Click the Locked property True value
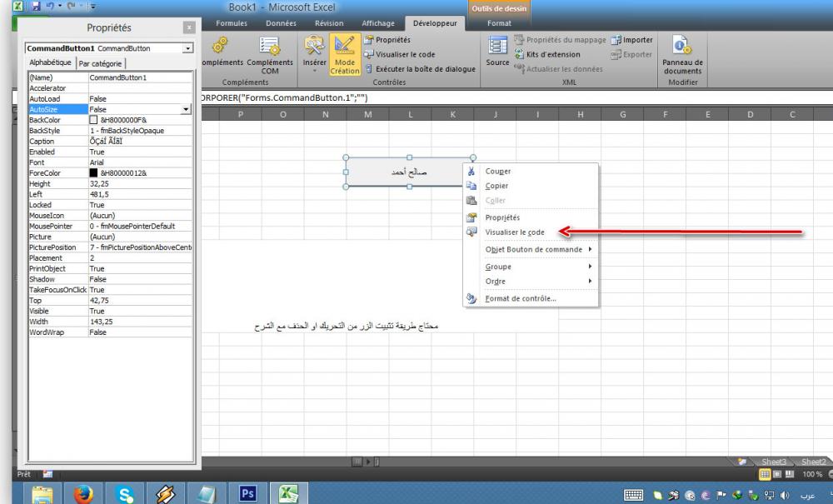The width and height of the screenshot is (833, 504). pos(140,205)
